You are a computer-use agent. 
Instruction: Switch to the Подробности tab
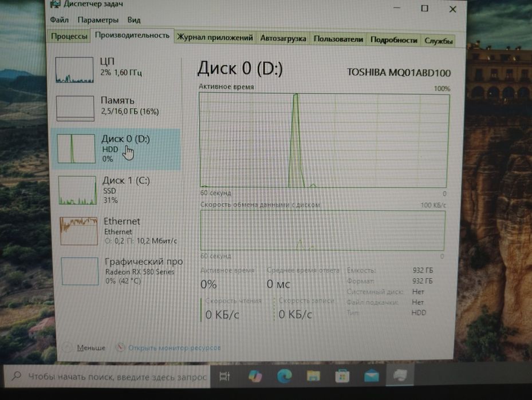pyautogui.click(x=393, y=40)
